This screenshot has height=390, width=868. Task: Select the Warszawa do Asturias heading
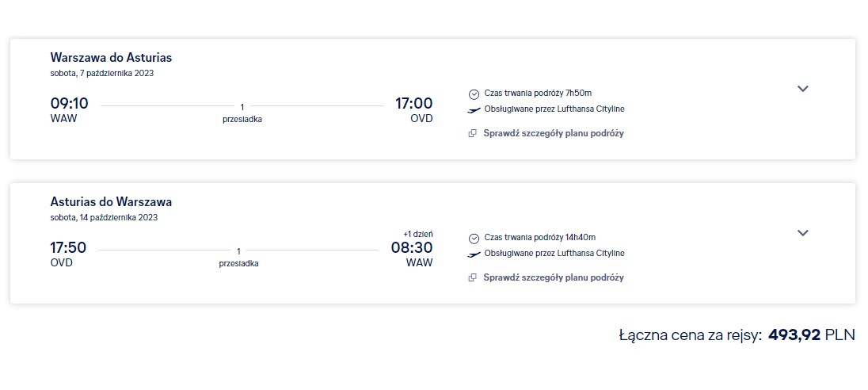tap(111, 58)
